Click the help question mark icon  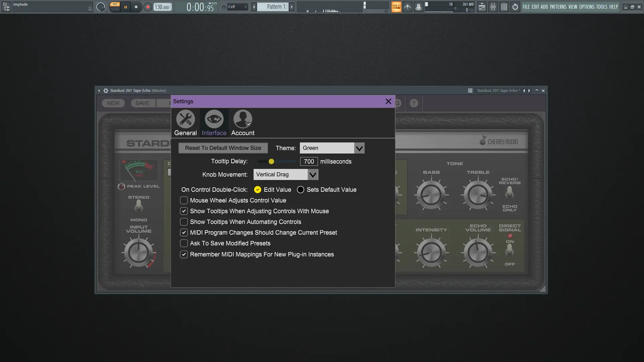pos(414,103)
